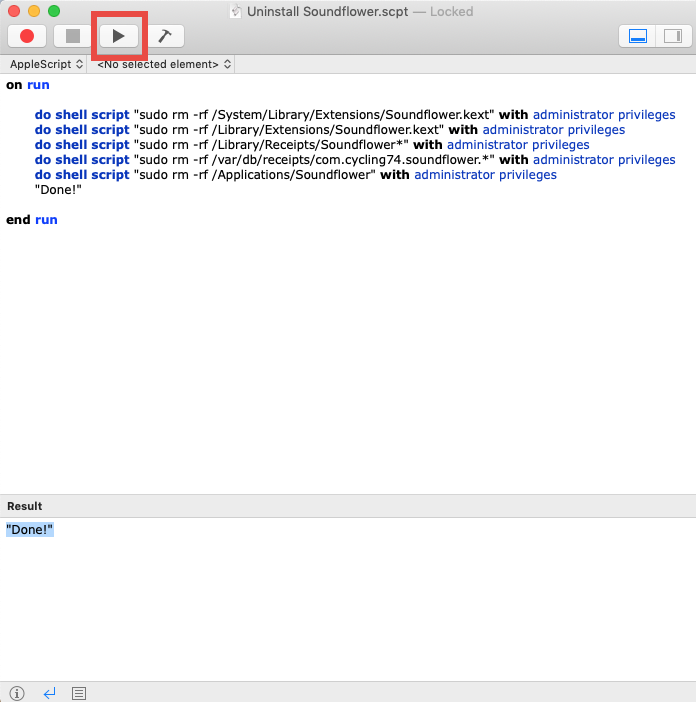Click the "Done!" line in the script editor
696x702 pixels.
click(x=58, y=190)
